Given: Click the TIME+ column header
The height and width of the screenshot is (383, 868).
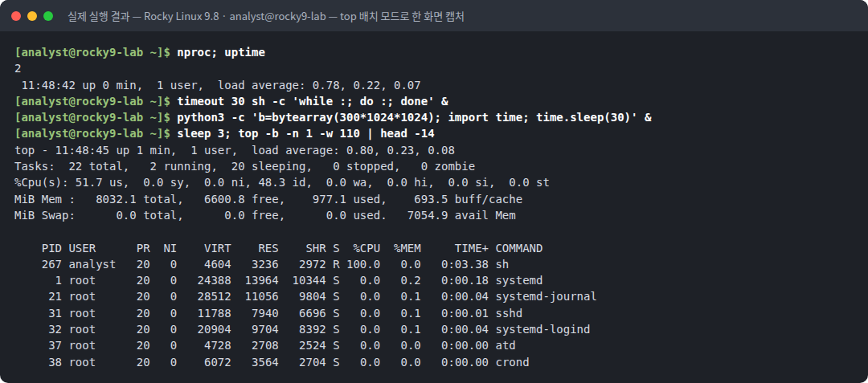Looking at the screenshot, I should (472, 248).
